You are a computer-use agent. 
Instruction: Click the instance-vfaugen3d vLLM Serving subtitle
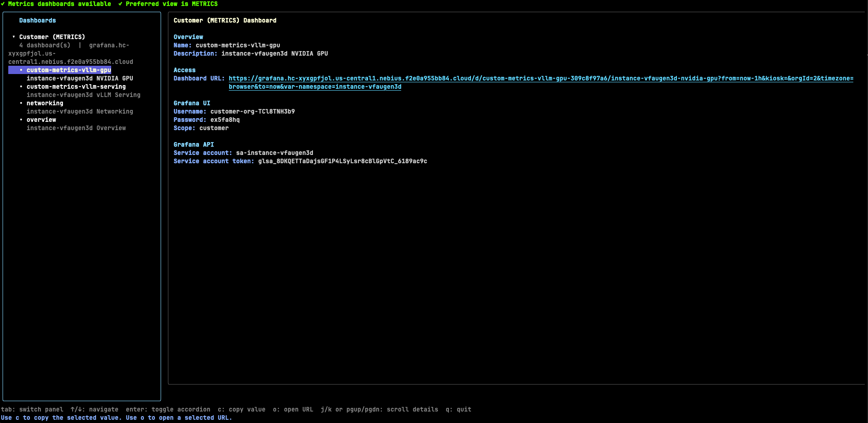click(x=83, y=95)
